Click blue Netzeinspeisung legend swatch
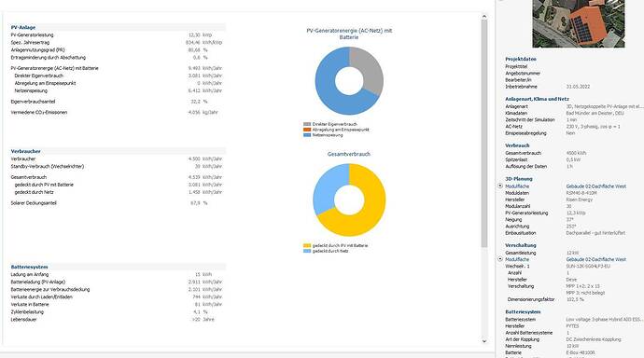 pyautogui.click(x=307, y=134)
